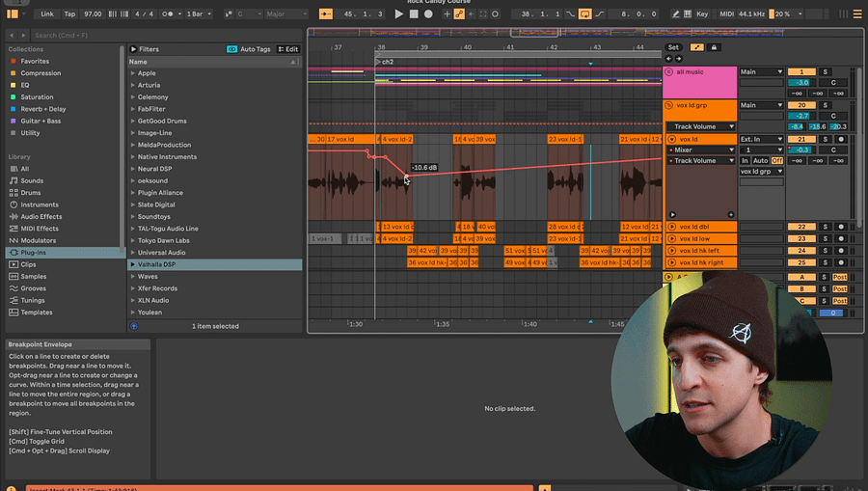
Task: Select the Reverb + Delay collection
Action: [43, 109]
